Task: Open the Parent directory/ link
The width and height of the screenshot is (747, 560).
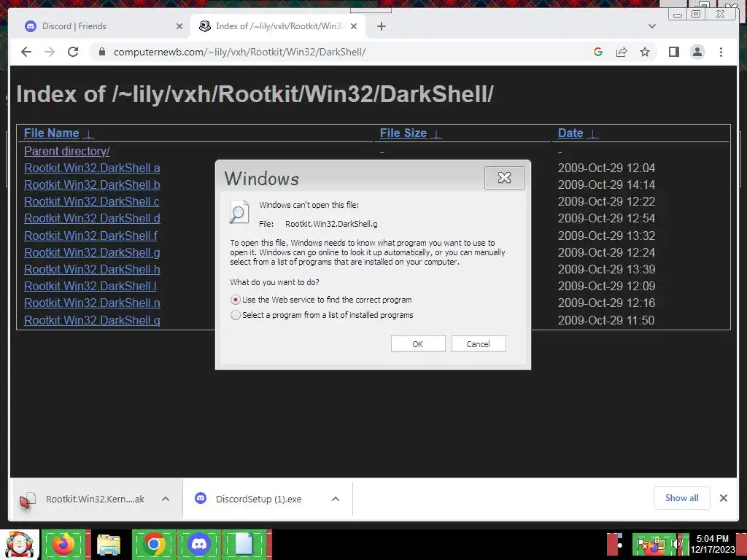Action: coord(66,151)
